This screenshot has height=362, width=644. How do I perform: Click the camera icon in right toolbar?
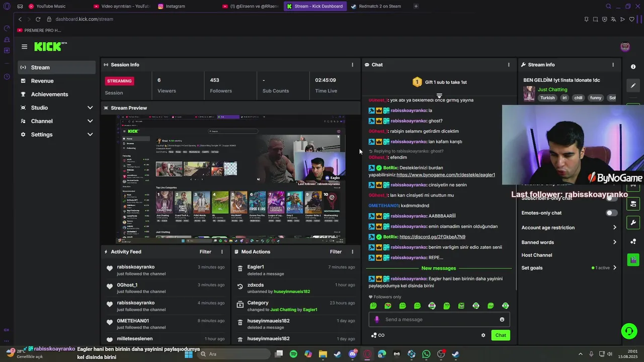(633, 204)
